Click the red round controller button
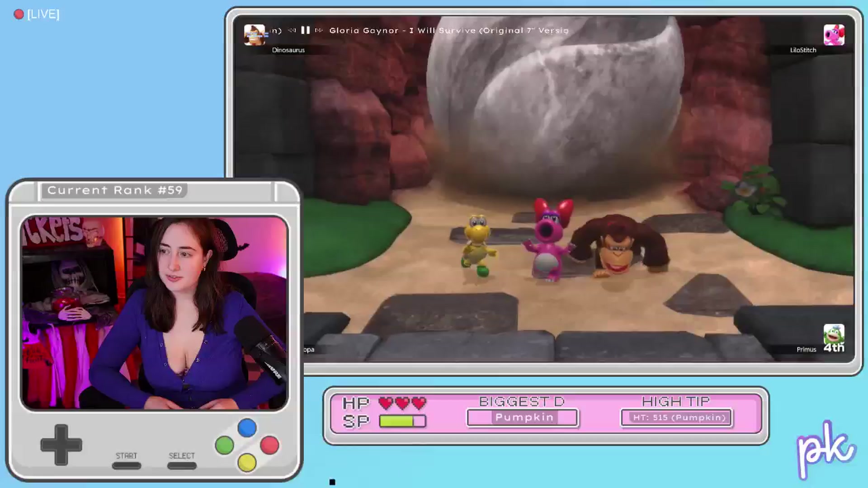The height and width of the screenshot is (488, 868). tap(269, 445)
